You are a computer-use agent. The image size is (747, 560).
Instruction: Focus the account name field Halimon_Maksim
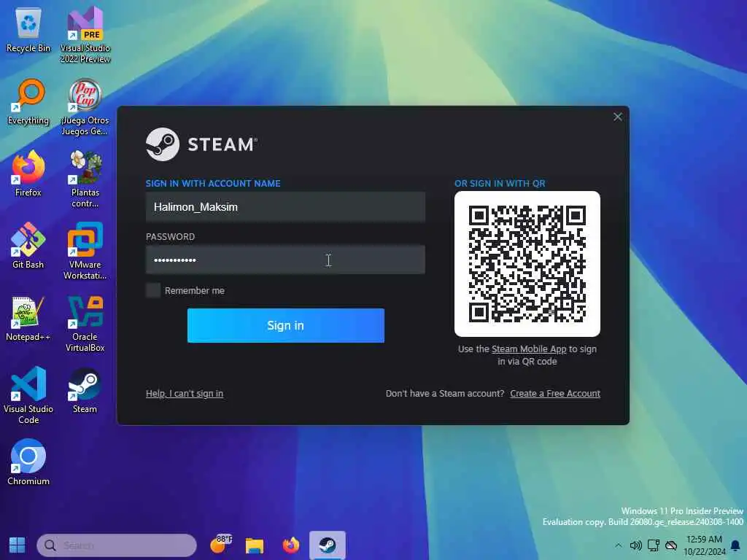click(x=285, y=206)
